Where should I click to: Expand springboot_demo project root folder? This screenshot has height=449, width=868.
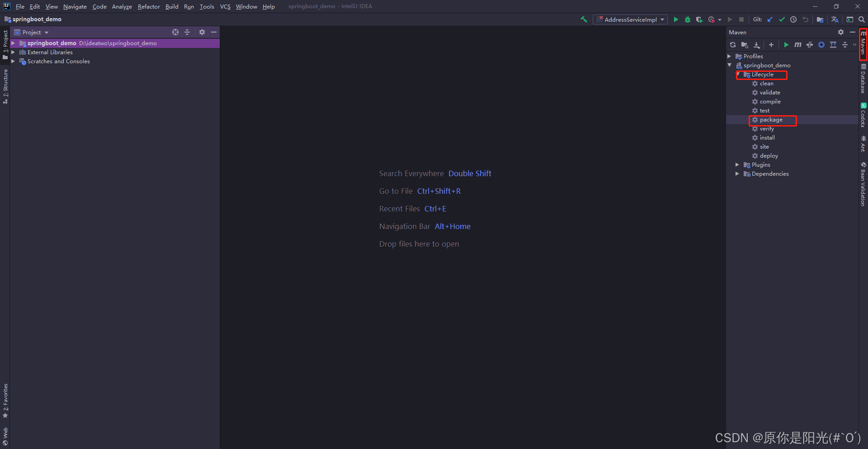(13, 43)
